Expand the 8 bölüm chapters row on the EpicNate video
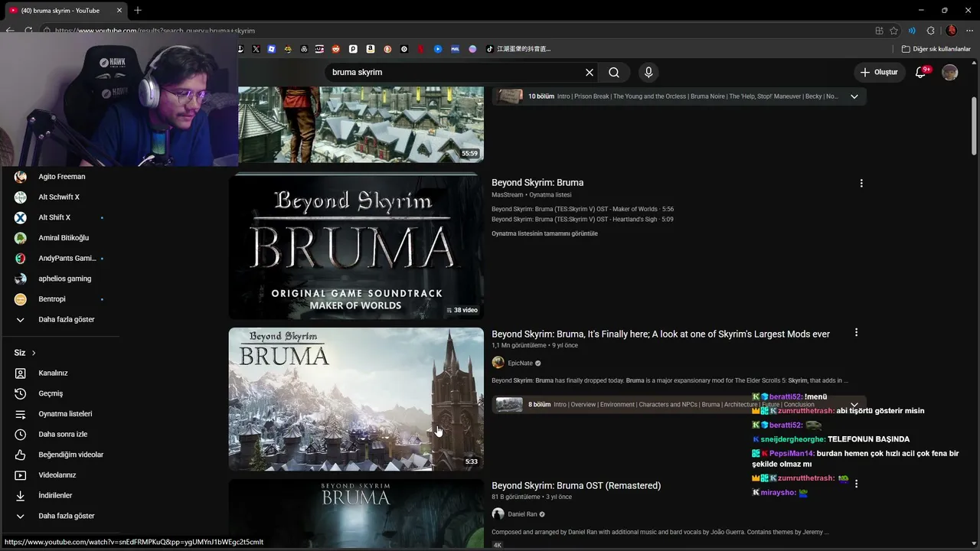Screen dimensions: 980x551 [854, 404]
